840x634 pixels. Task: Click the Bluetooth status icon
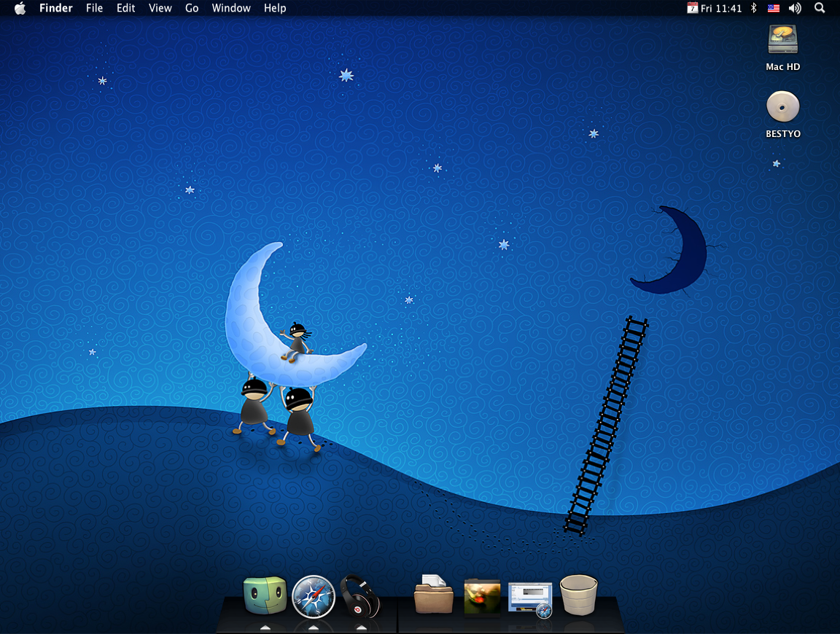pos(755,8)
